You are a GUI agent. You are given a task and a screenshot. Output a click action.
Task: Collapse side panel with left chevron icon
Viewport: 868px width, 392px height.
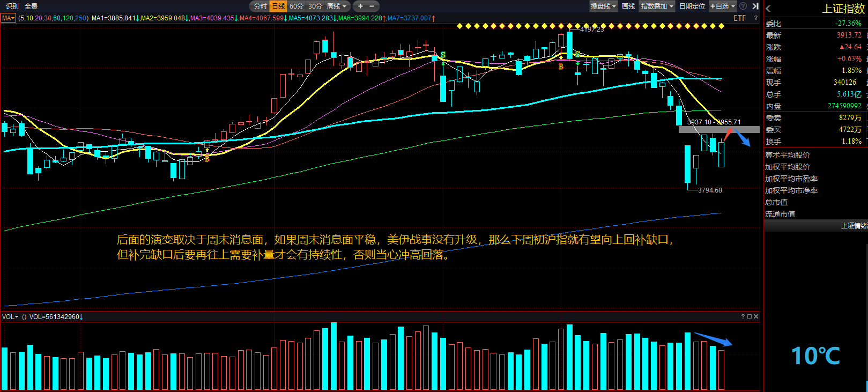(768, 8)
